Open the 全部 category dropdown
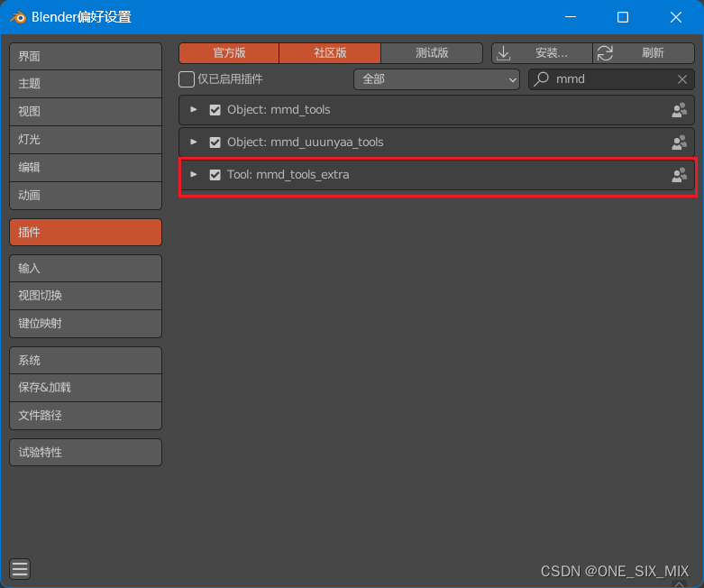This screenshot has height=588, width=704. (436, 79)
